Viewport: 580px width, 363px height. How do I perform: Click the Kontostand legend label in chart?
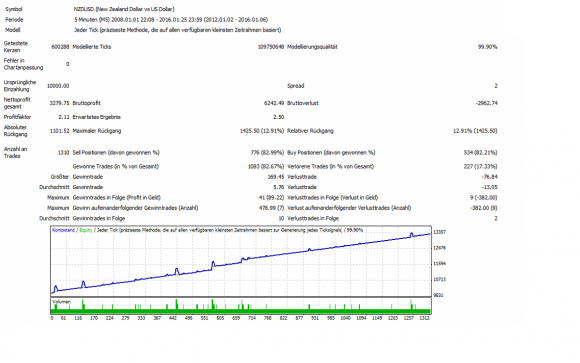[x=63, y=230]
